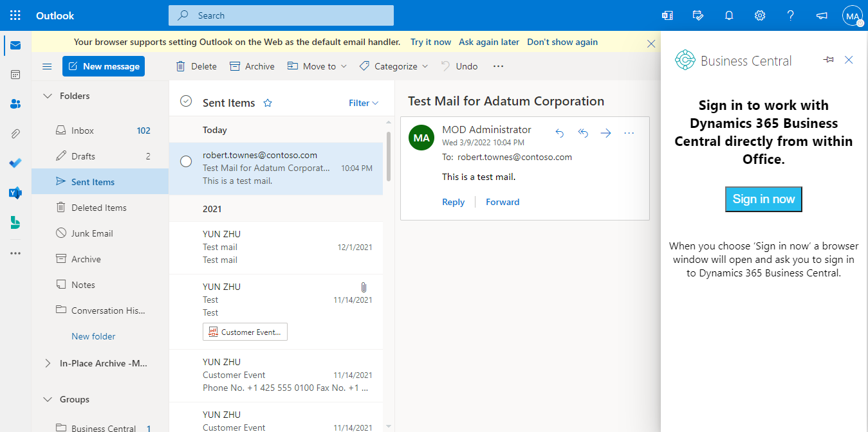Open Yammer from the left sidebar
The height and width of the screenshot is (432, 868).
point(15,192)
